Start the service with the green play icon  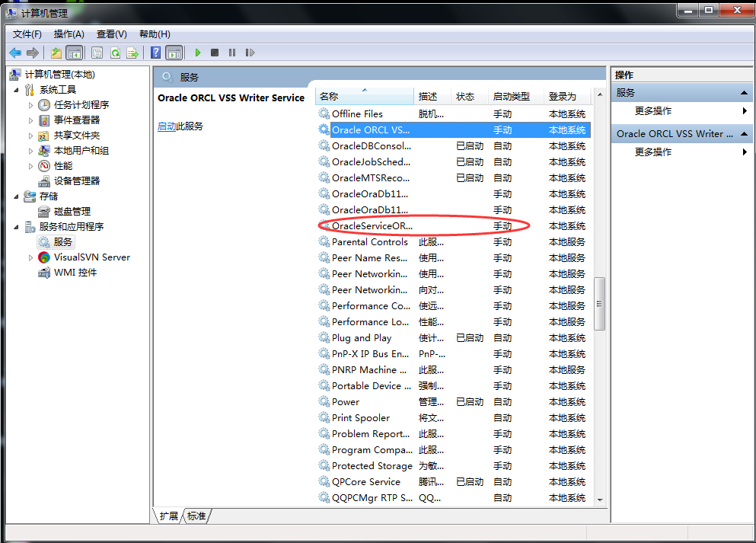pos(198,53)
